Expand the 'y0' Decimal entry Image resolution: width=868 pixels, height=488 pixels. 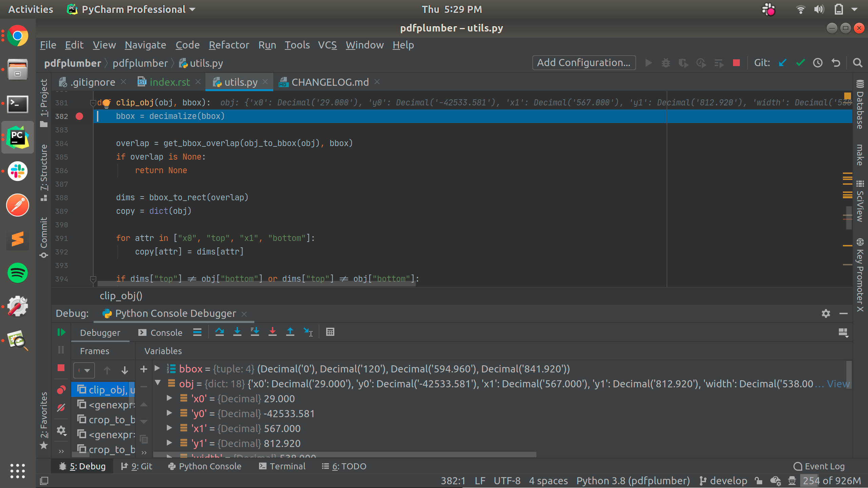(x=169, y=413)
